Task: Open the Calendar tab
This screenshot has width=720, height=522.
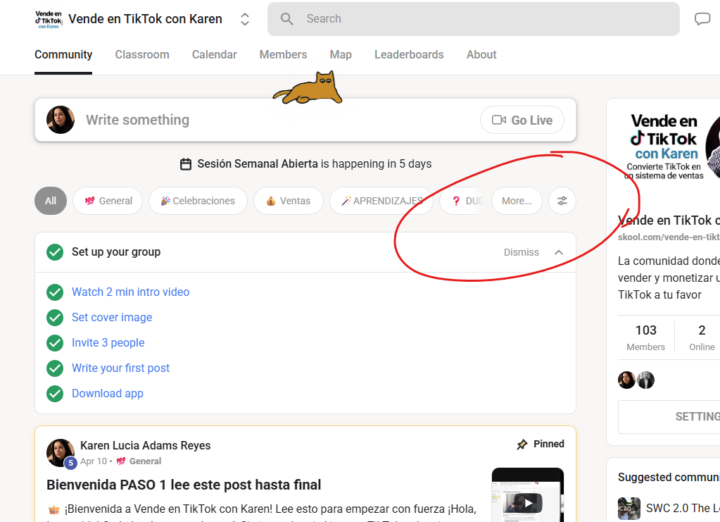Action: [x=214, y=55]
